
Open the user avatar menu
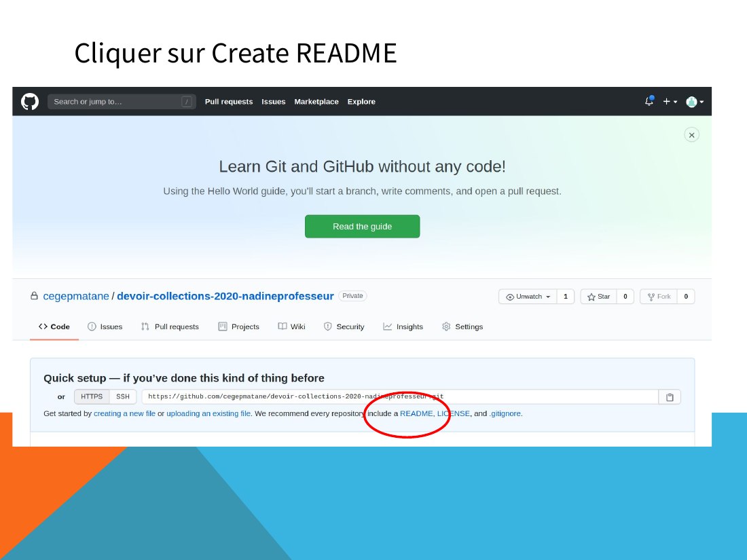tap(695, 101)
